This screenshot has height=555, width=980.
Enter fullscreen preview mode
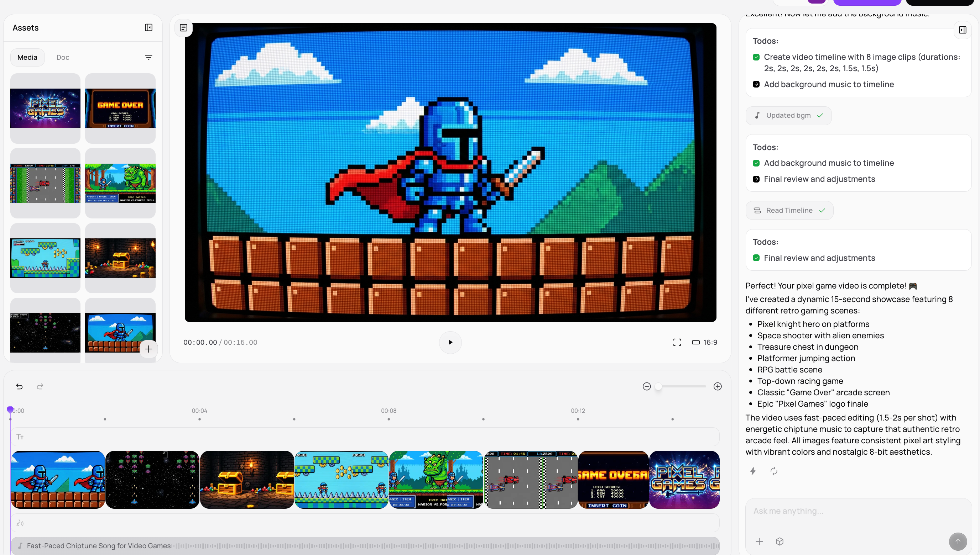coord(677,342)
